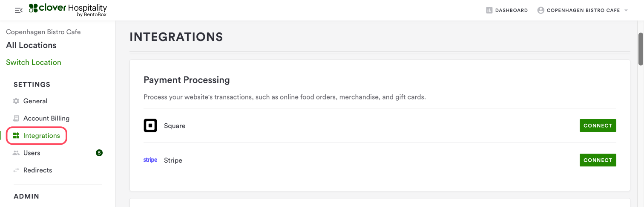The image size is (644, 207).
Task: Click the Integrations grid icon
Action: click(16, 136)
